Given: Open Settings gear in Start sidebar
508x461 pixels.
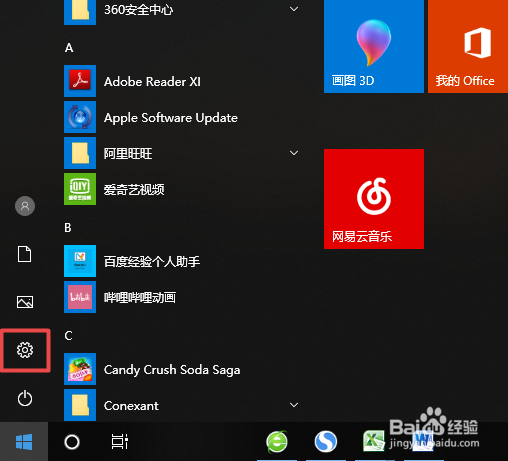Looking at the screenshot, I should 25,350.
